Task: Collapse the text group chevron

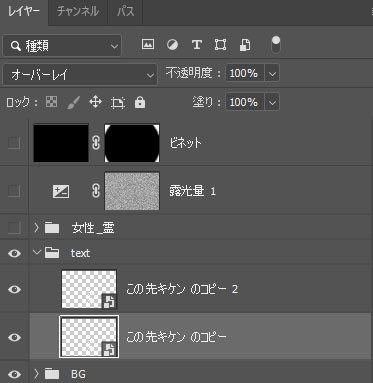Action: (36, 252)
